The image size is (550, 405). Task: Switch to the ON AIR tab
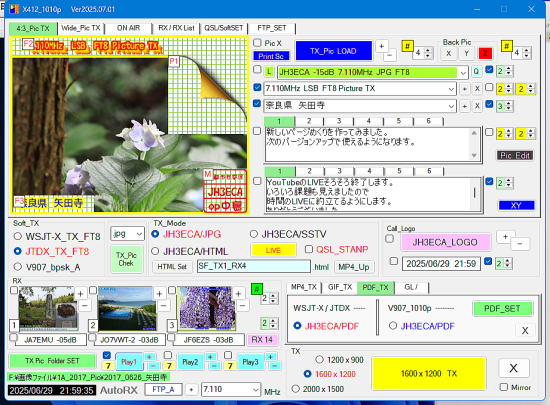(x=128, y=28)
